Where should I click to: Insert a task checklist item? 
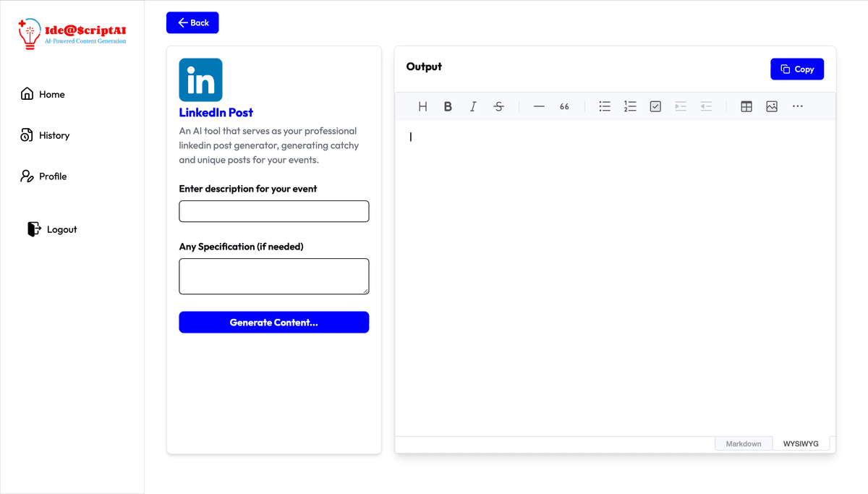[655, 106]
